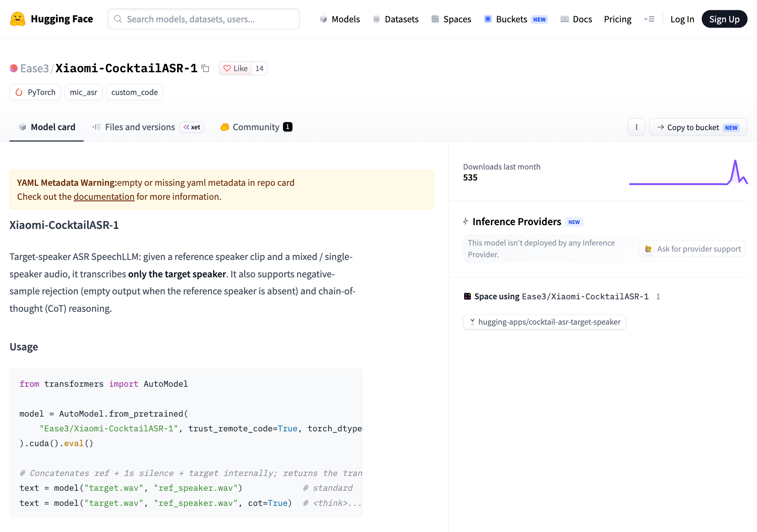757x532 pixels.
Task: Click Log In
Action: pos(682,19)
